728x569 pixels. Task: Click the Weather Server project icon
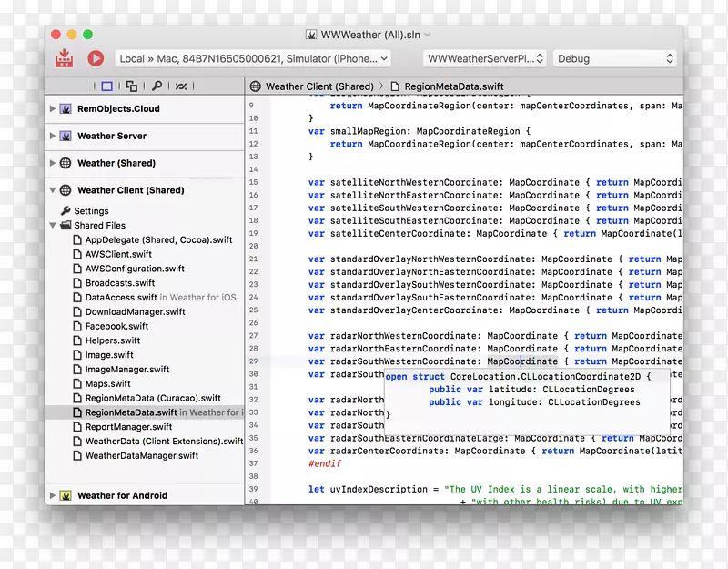(x=66, y=136)
